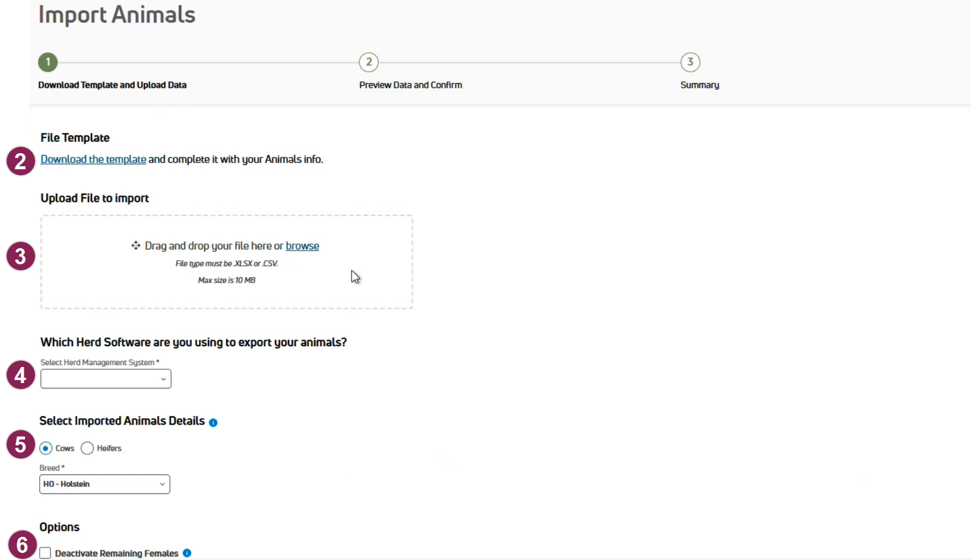Select the Heifers radio button

tap(87, 448)
